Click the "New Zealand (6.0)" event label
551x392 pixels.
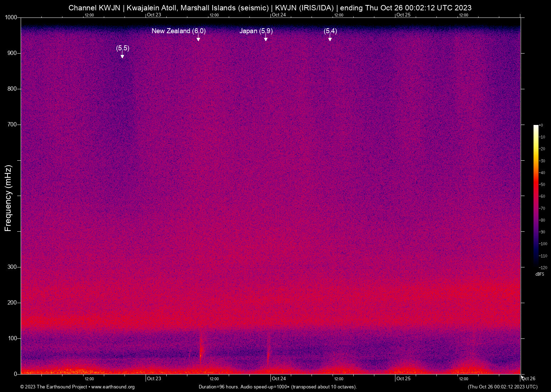179,31
